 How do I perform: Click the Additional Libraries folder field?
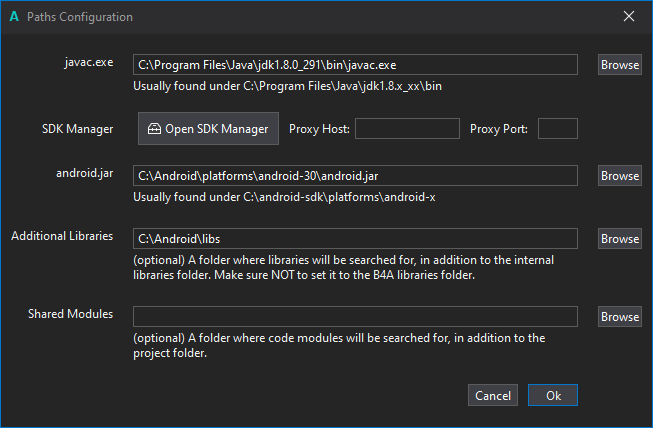[355, 239]
